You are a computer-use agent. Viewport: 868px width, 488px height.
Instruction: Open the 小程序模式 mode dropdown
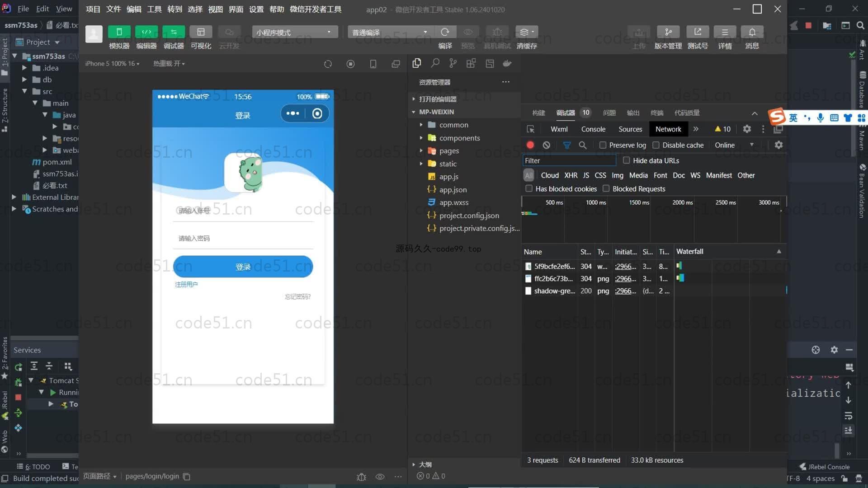(x=295, y=32)
